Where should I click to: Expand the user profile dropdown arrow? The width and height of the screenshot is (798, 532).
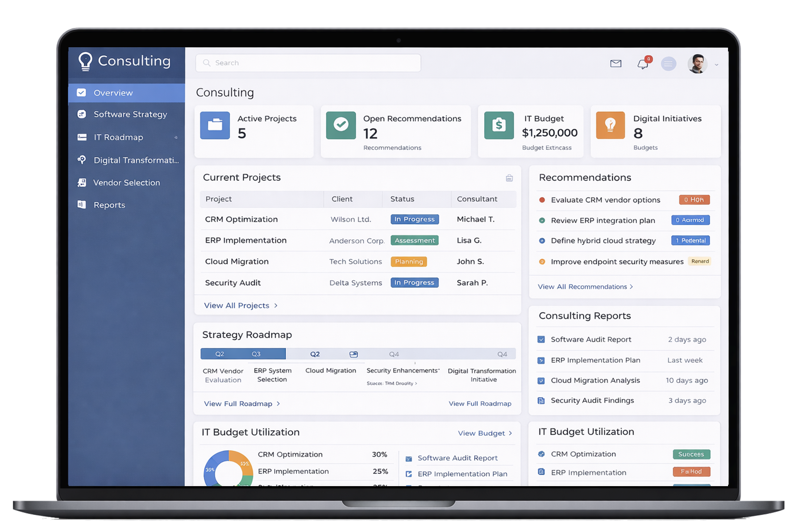pyautogui.click(x=717, y=65)
